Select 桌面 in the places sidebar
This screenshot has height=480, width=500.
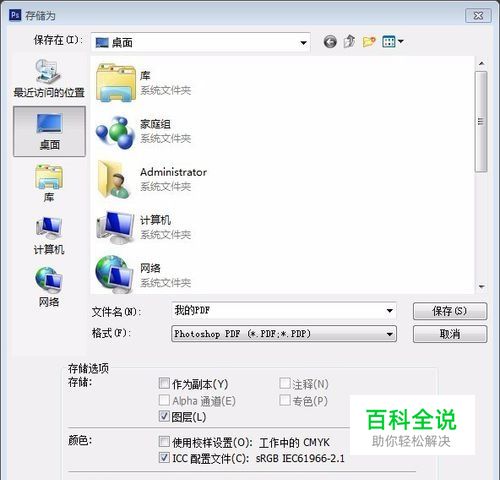coord(49,131)
